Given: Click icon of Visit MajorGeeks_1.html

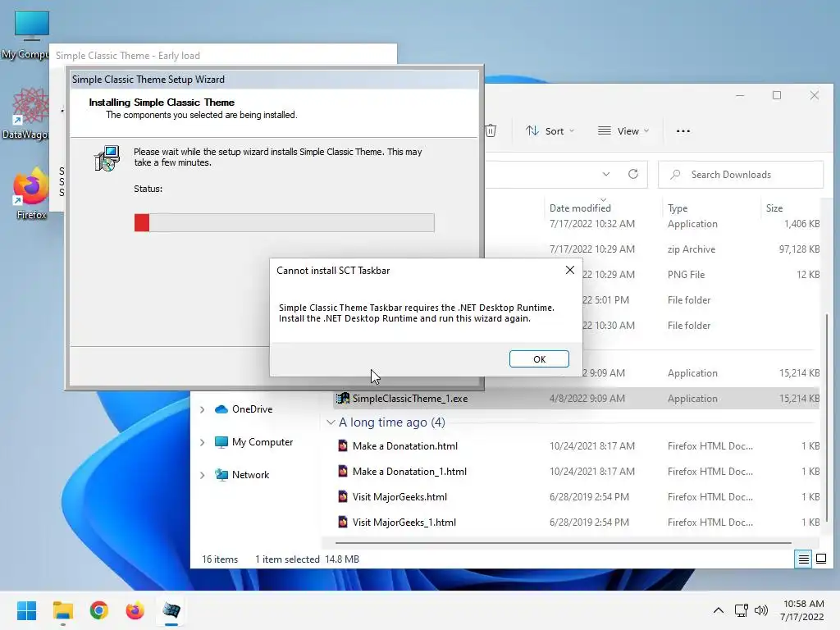Looking at the screenshot, I should tap(342, 523).
